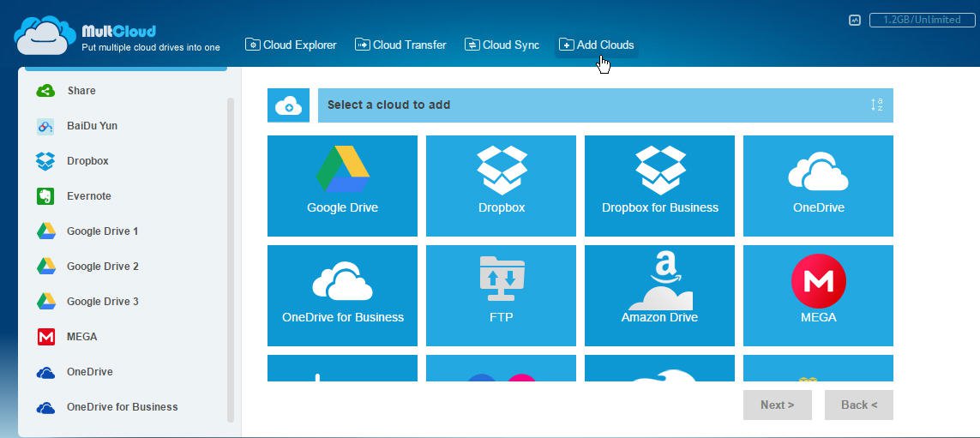Click the Add Clouds plus icon
This screenshot has width=980, height=438.
pos(566,45)
